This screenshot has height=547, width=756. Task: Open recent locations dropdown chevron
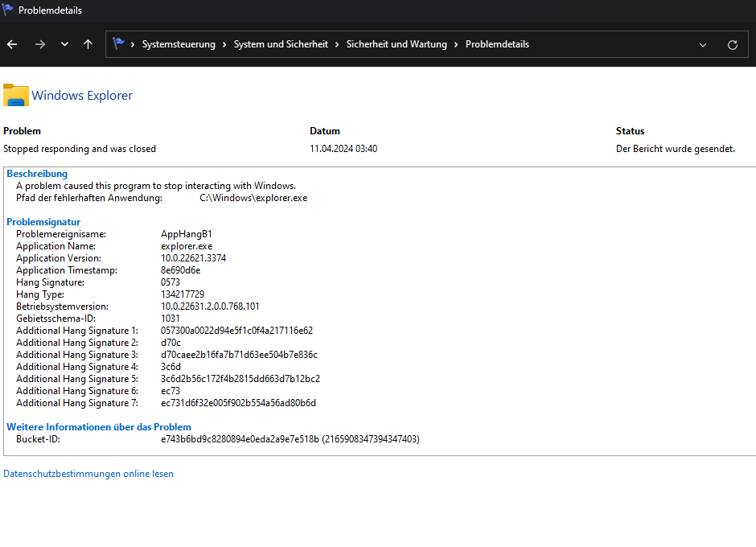(x=64, y=44)
